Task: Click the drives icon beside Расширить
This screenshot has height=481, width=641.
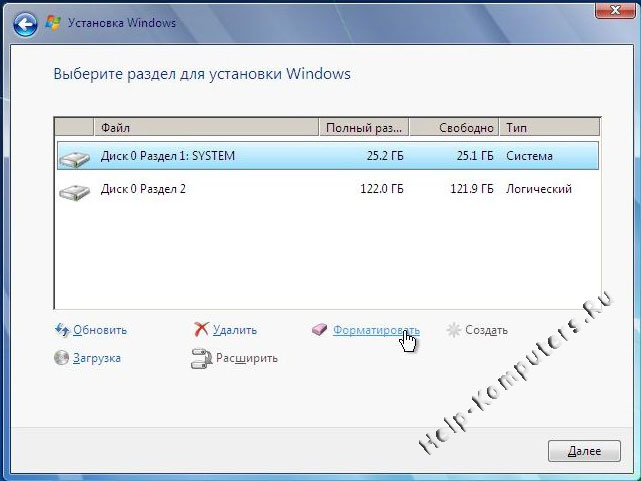Action: [202, 358]
